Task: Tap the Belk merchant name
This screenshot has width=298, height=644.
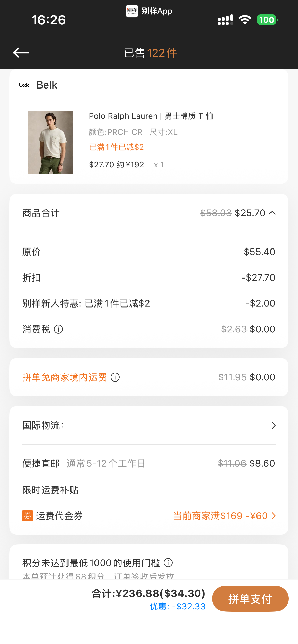Action: pyautogui.click(x=47, y=85)
